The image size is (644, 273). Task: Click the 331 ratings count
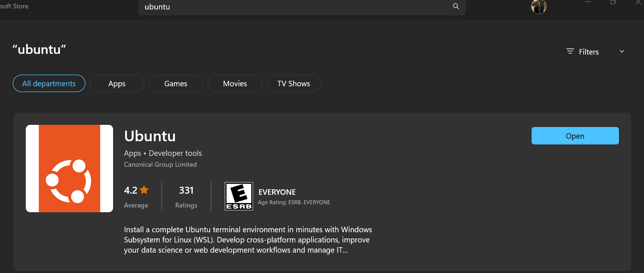point(186,190)
